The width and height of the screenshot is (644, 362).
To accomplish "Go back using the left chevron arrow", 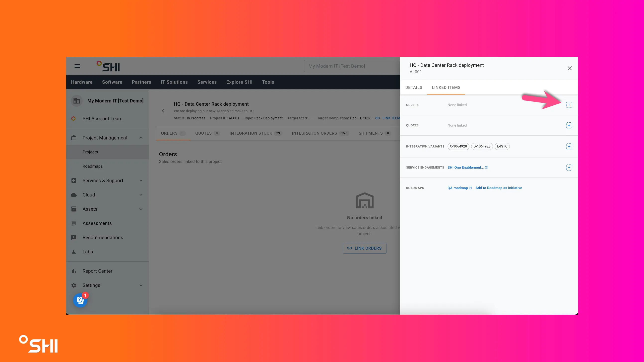I will pos(163,111).
